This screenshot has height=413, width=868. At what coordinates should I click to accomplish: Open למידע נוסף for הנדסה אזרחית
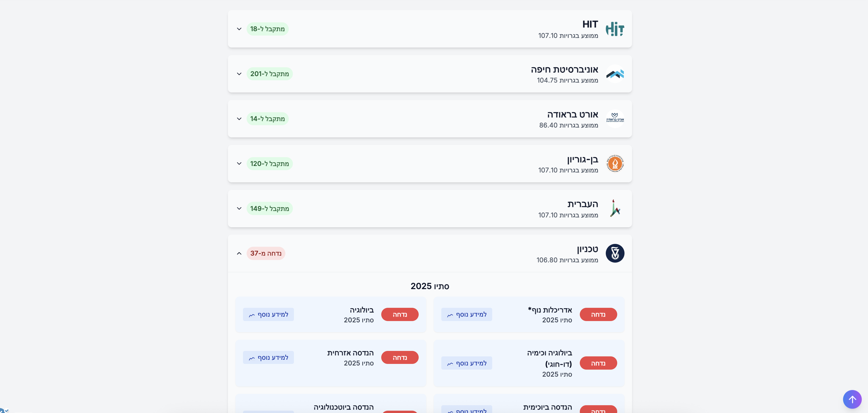(x=268, y=357)
